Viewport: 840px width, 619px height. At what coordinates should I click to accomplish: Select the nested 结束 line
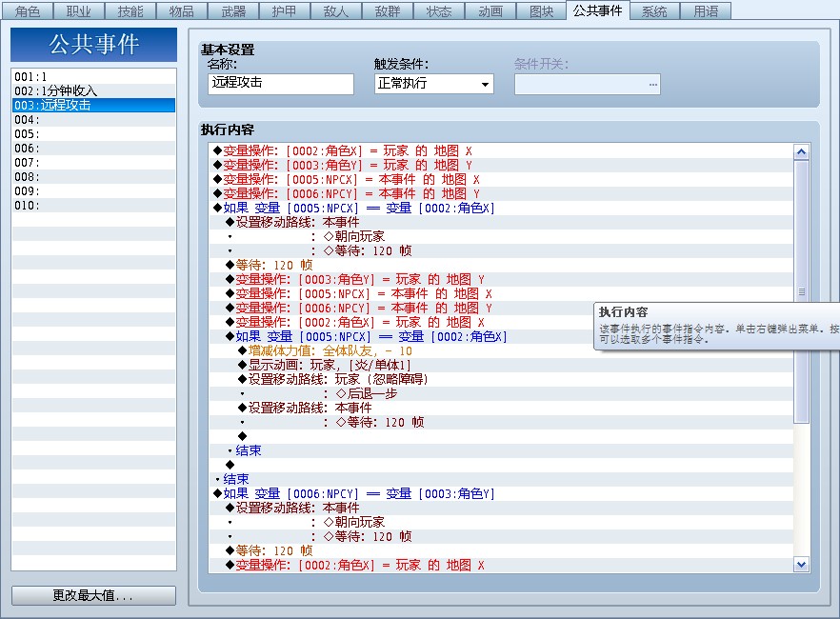(501, 450)
